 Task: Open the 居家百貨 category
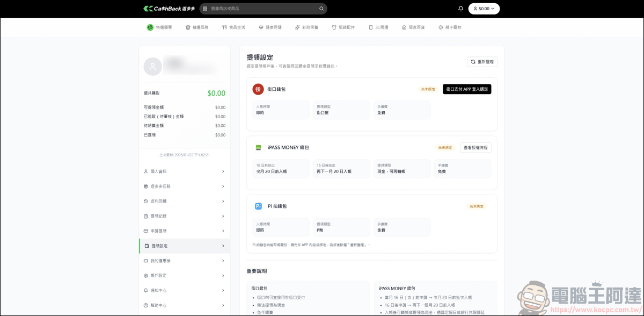[413, 27]
